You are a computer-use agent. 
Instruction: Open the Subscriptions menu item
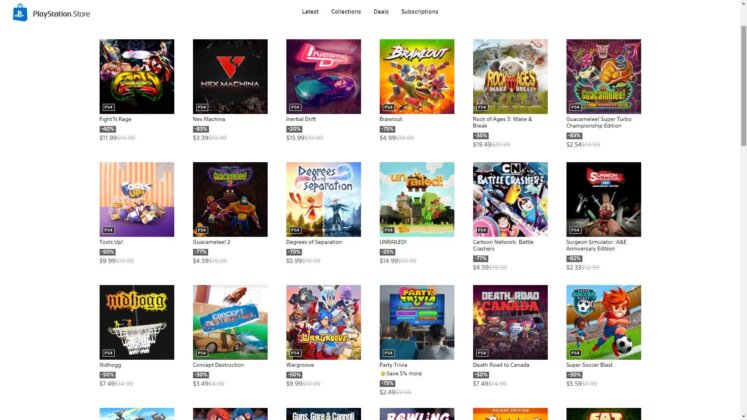(419, 11)
